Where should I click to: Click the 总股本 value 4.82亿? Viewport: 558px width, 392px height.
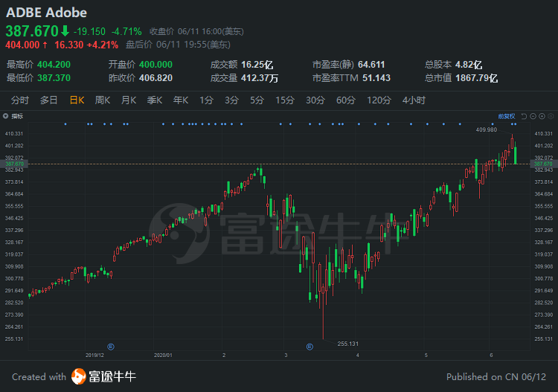coord(469,65)
